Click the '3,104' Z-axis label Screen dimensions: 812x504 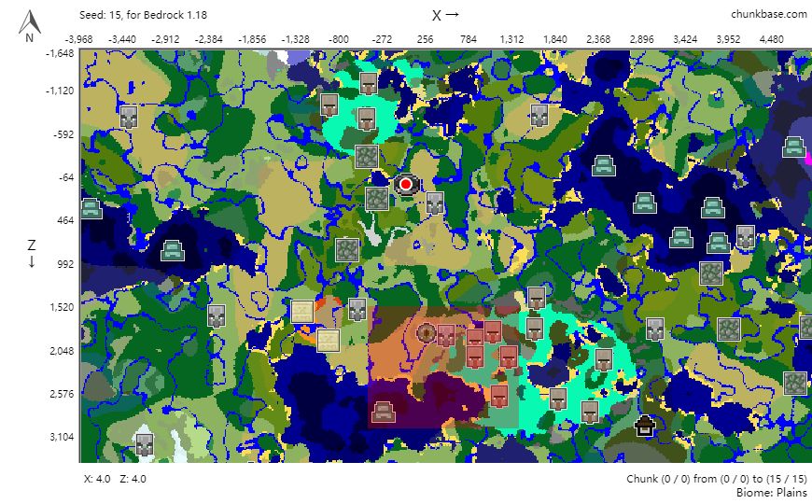pyautogui.click(x=63, y=437)
